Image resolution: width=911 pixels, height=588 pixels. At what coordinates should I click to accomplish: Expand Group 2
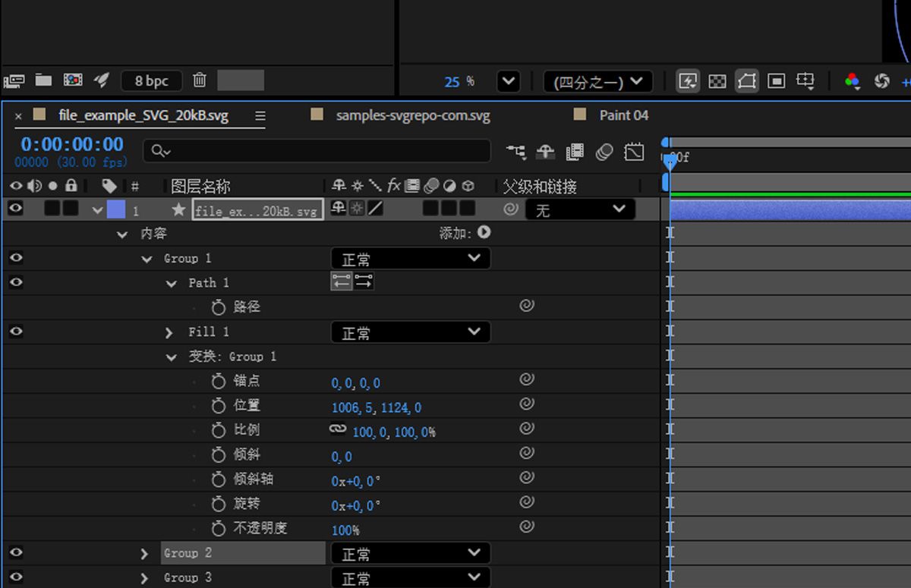pos(144,554)
